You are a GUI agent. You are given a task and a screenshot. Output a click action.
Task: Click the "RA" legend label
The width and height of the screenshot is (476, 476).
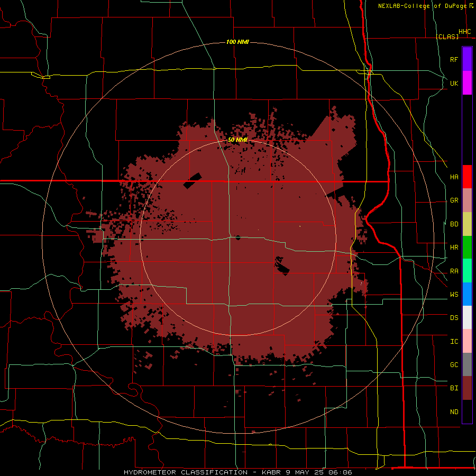(454, 271)
